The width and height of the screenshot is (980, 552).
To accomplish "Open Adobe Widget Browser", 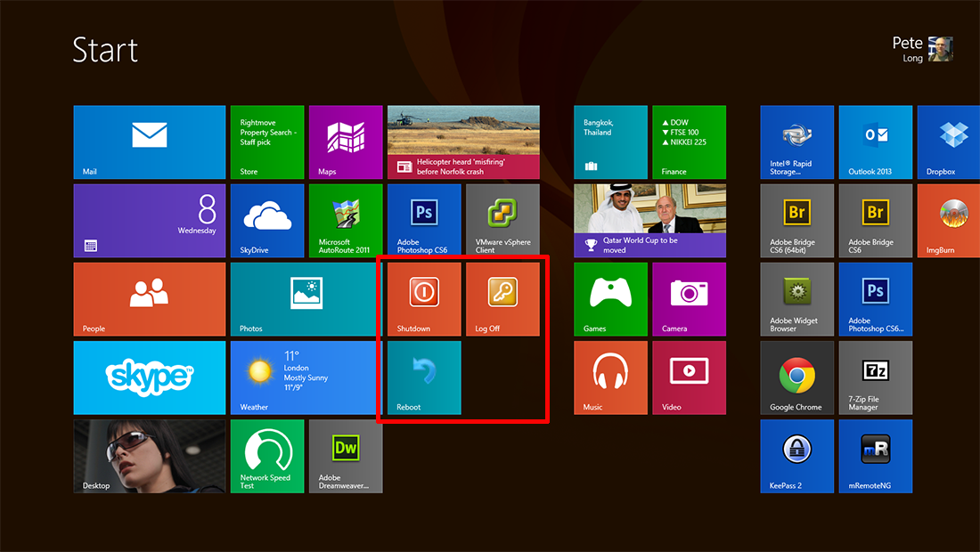I will click(796, 299).
